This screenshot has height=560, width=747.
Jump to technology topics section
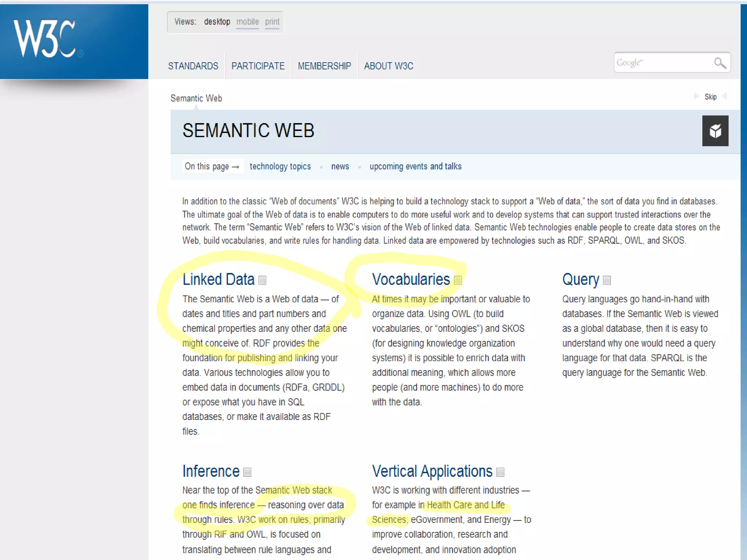pyautogui.click(x=280, y=167)
